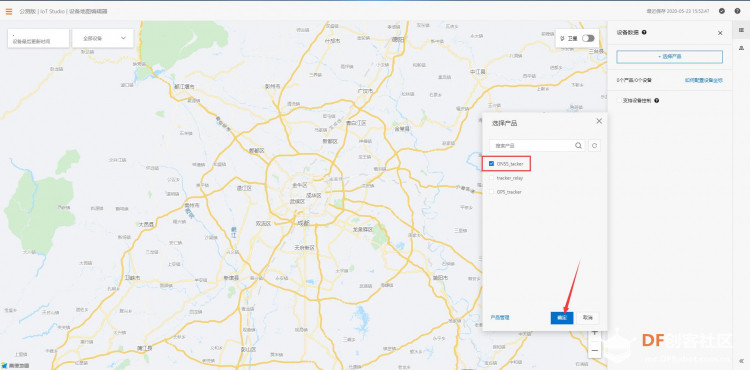Screen dimensions: 750x370
Task: Toggle the 卫星 satellite view switch
Action: 588,38
